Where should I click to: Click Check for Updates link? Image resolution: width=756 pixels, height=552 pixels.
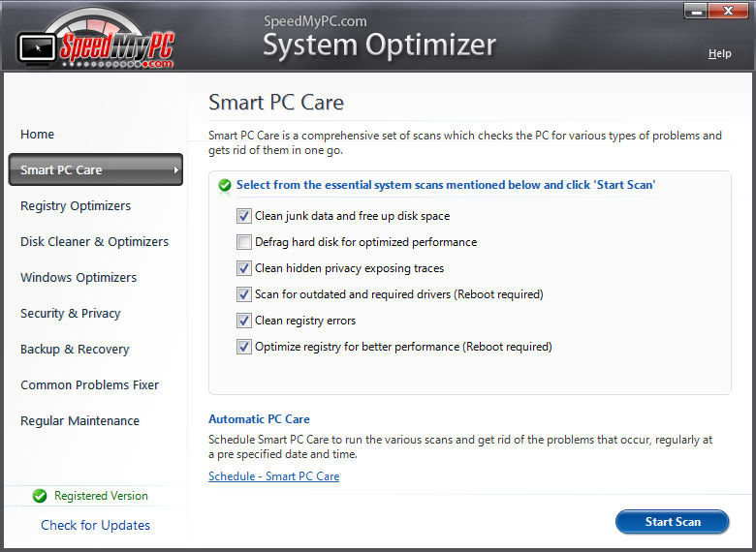click(x=95, y=525)
